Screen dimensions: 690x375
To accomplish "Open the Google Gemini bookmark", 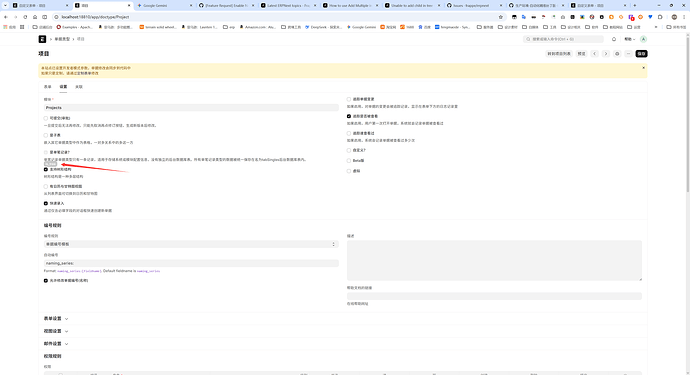I will click(x=361, y=27).
